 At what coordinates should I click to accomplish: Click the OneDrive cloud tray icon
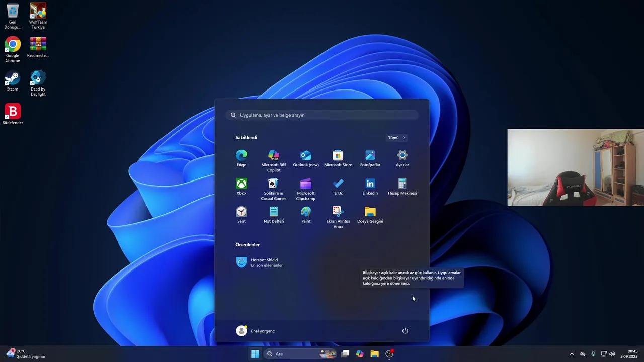click(583, 354)
